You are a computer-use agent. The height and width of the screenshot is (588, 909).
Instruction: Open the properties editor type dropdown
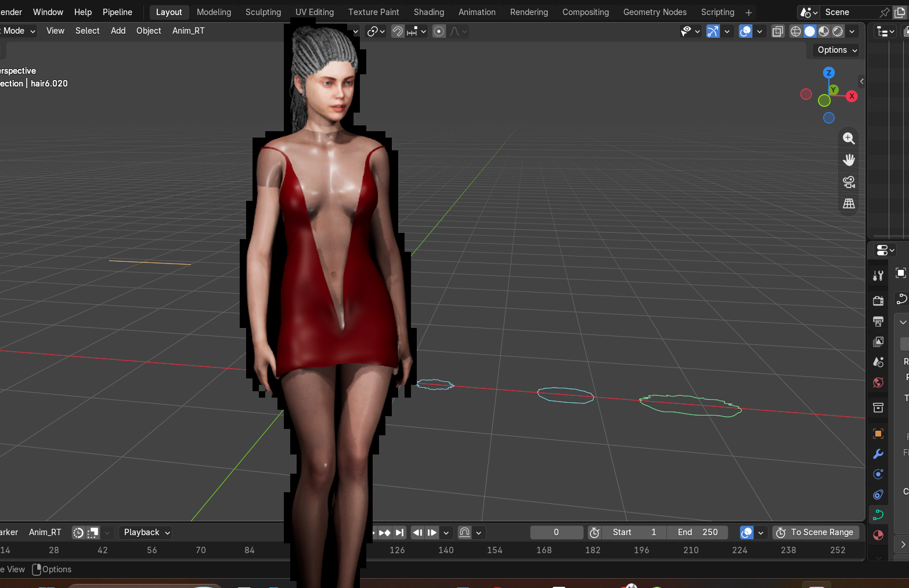pos(885,250)
